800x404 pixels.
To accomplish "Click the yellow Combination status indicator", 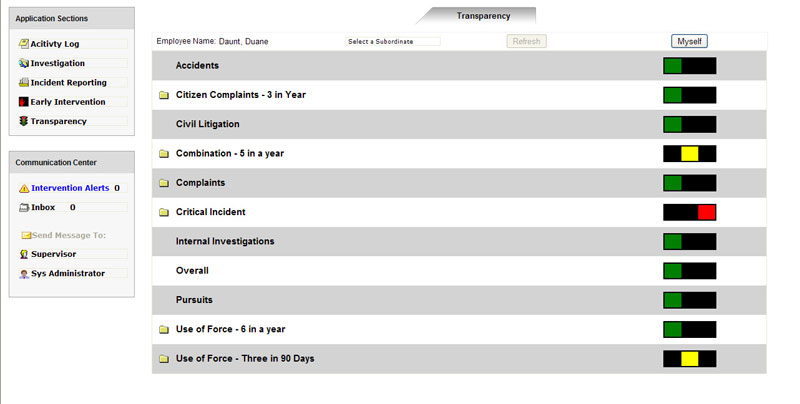I will (690, 154).
